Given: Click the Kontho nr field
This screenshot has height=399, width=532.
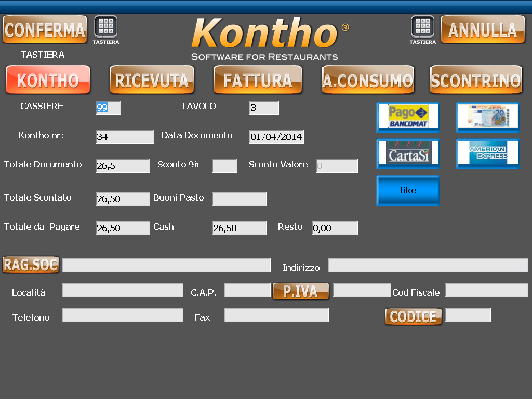Looking at the screenshot, I should point(125,137).
